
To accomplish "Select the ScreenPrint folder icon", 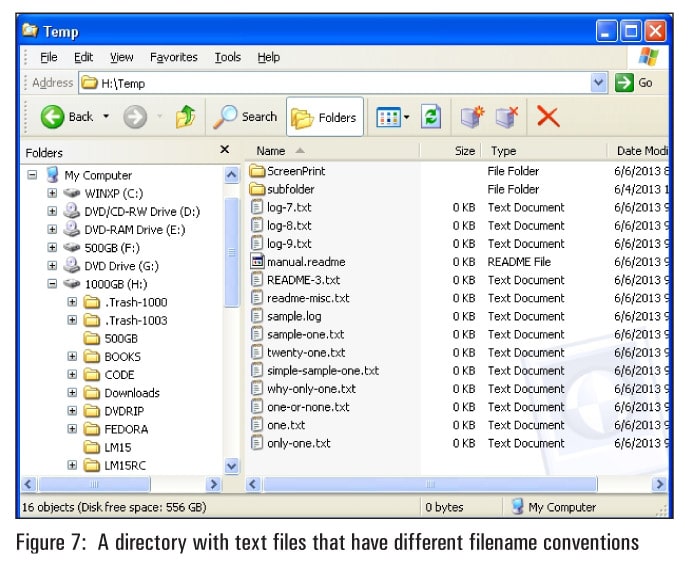I will click(257, 171).
